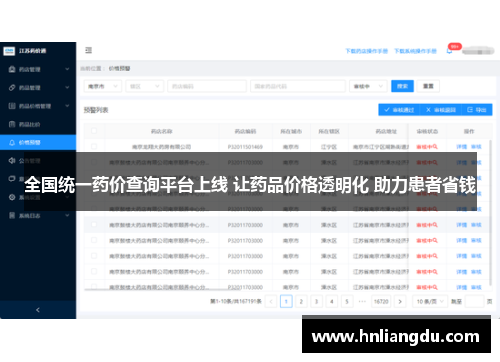Click the 重置 reset button
500x362 pixels.
pyautogui.click(x=428, y=86)
